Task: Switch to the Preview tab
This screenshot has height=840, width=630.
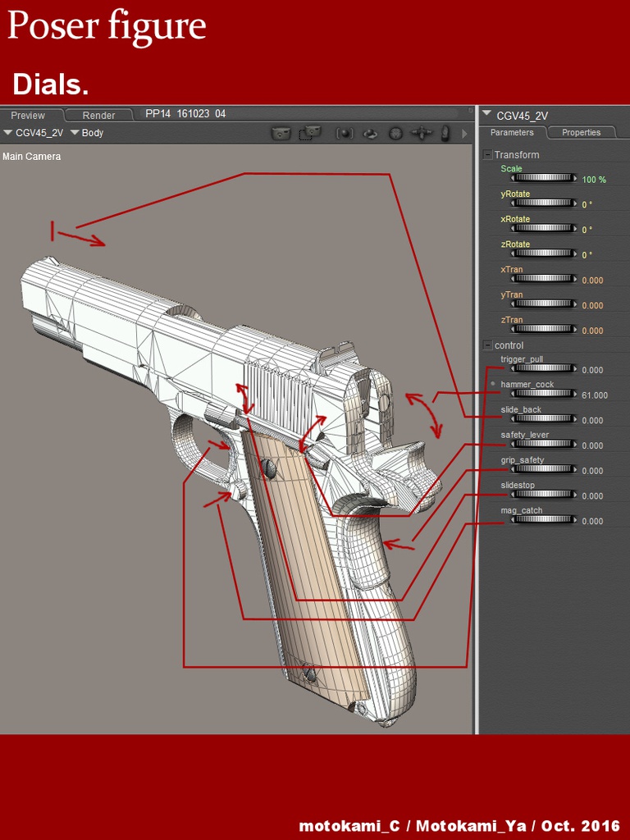Action: click(x=29, y=115)
